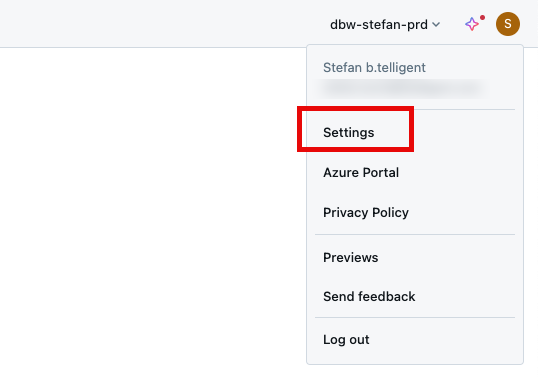Click the separator line above Previews
Screen dimensions: 538x378
click(415, 235)
